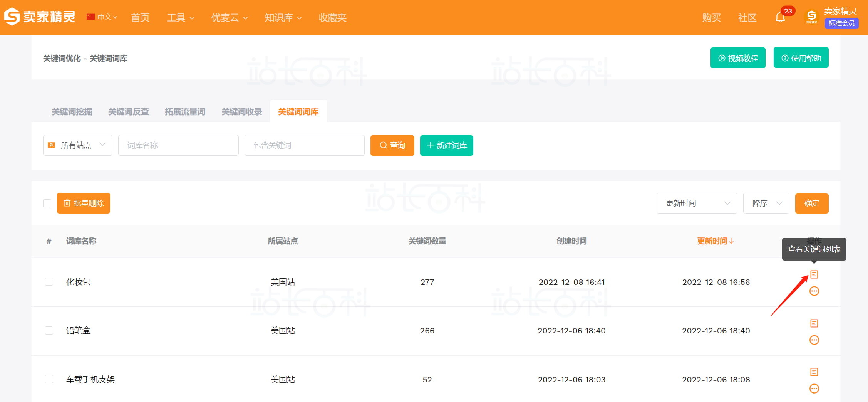Open more options icon for 铅笔盒
868x402 pixels.
pyautogui.click(x=814, y=340)
